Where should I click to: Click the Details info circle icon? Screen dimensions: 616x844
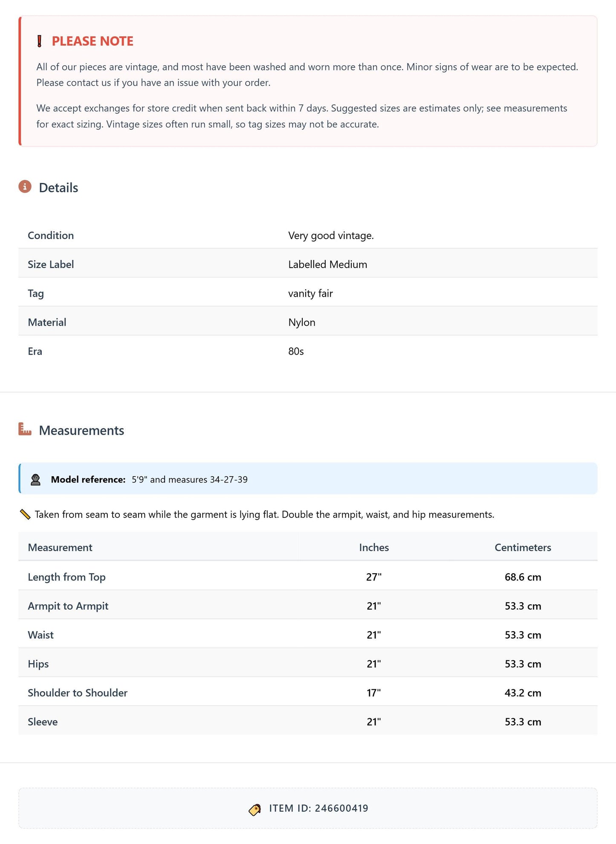(x=25, y=187)
